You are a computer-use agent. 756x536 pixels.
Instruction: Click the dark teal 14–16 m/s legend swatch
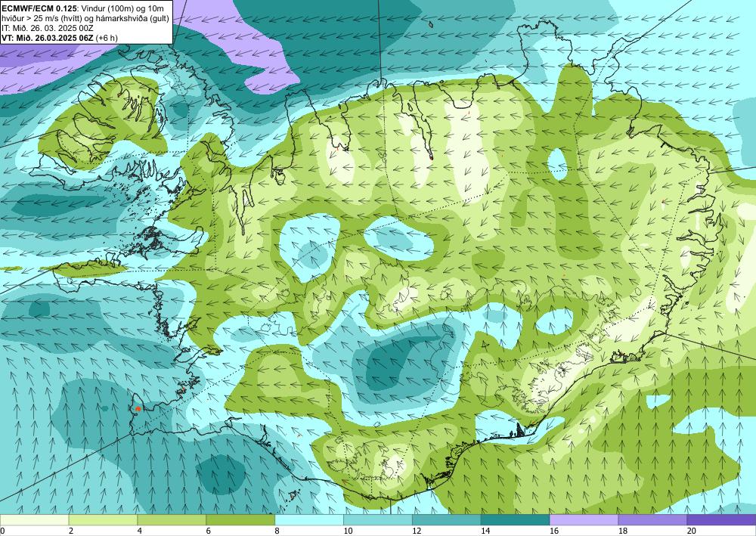coord(515,520)
